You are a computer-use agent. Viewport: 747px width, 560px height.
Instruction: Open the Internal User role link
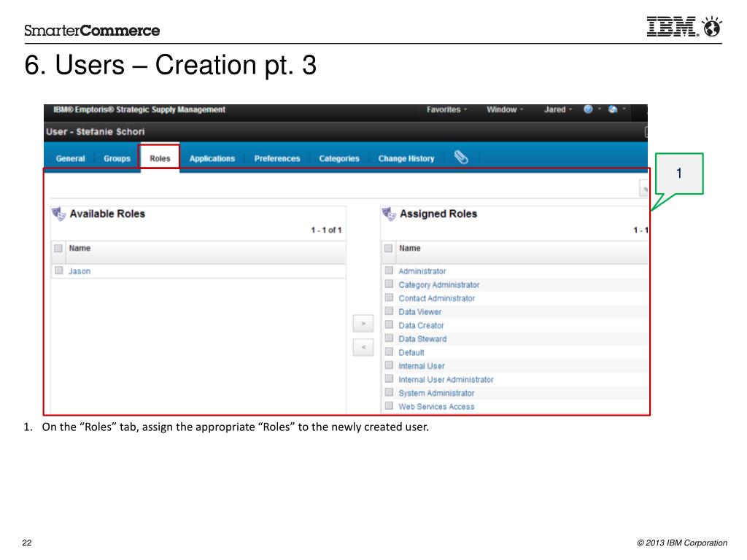click(422, 366)
